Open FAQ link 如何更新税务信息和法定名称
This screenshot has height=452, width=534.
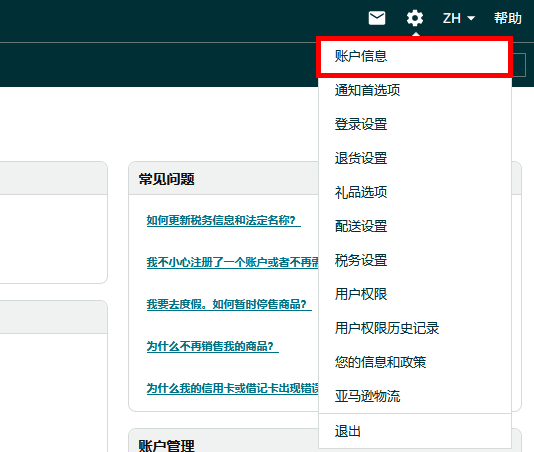tap(223, 220)
